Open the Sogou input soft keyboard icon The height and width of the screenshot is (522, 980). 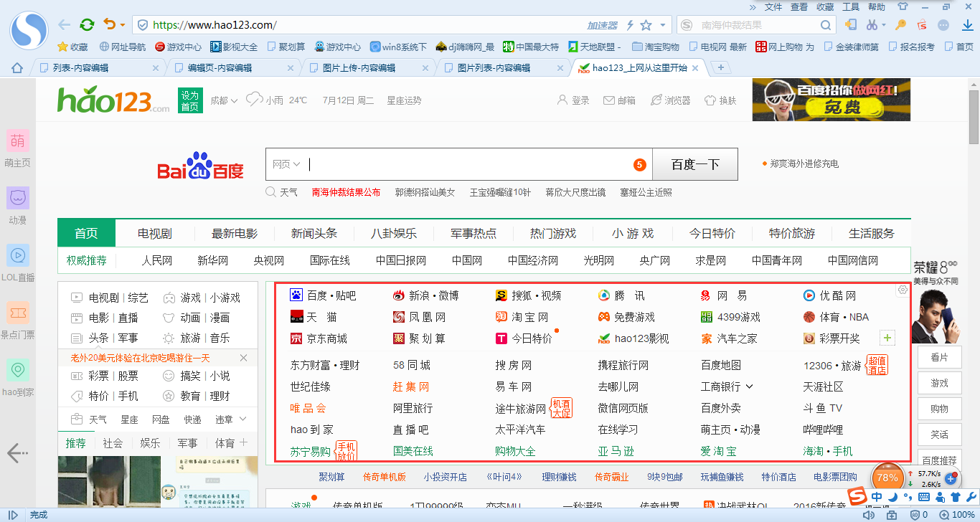click(924, 497)
